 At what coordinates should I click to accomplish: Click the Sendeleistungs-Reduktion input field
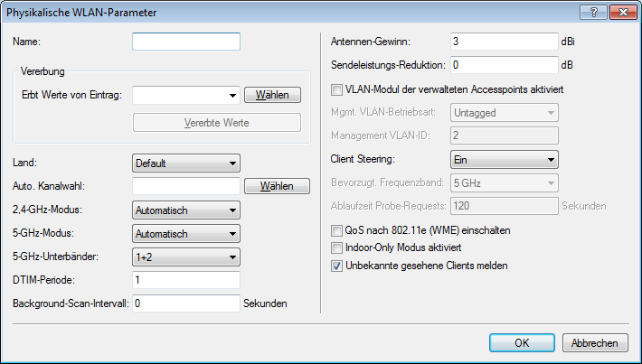pyautogui.click(x=504, y=65)
